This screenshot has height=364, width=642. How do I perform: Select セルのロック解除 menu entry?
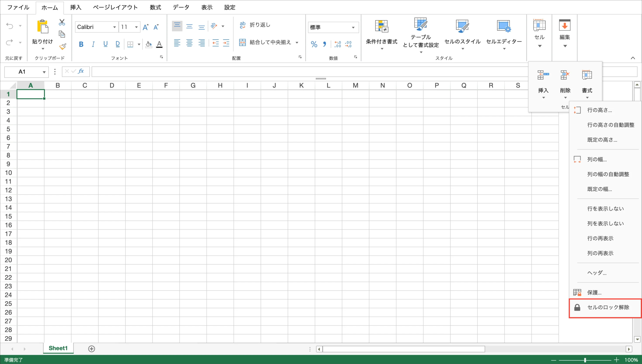pyautogui.click(x=608, y=307)
